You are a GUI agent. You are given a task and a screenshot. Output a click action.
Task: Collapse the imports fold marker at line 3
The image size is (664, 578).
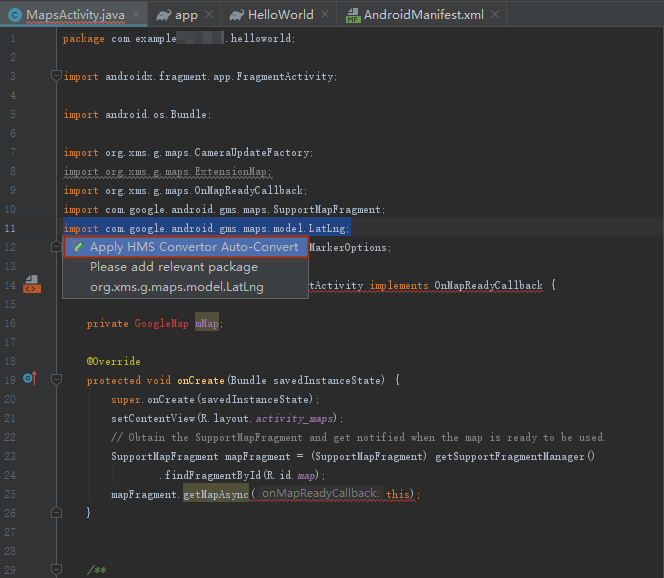tap(56, 76)
